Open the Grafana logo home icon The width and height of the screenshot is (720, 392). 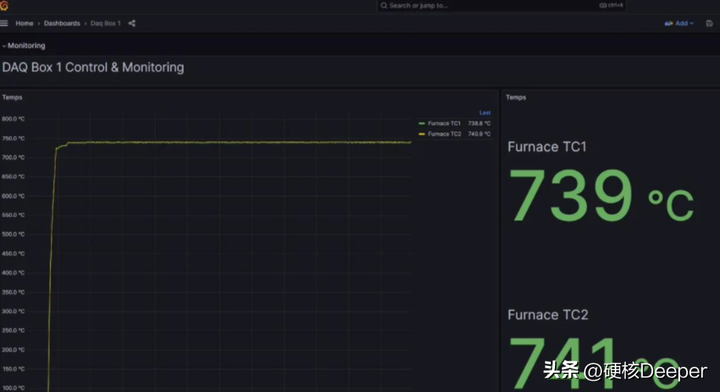[x=4, y=5]
